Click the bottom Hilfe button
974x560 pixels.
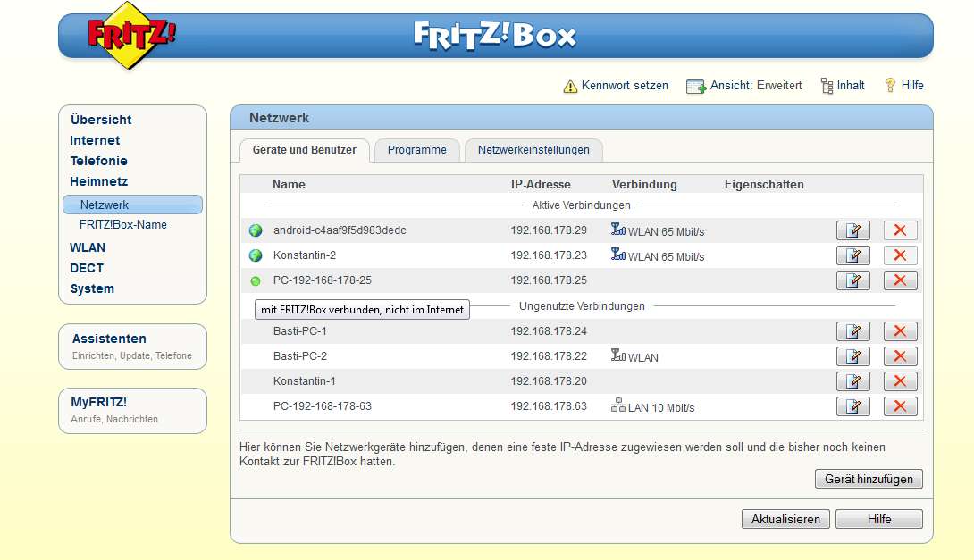pyautogui.click(x=879, y=519)
